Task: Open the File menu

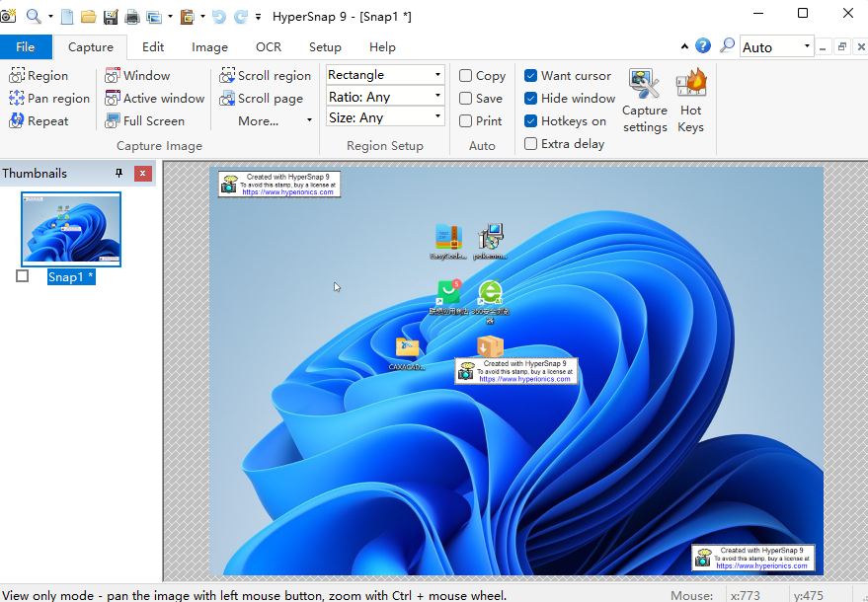Action: 26,47
